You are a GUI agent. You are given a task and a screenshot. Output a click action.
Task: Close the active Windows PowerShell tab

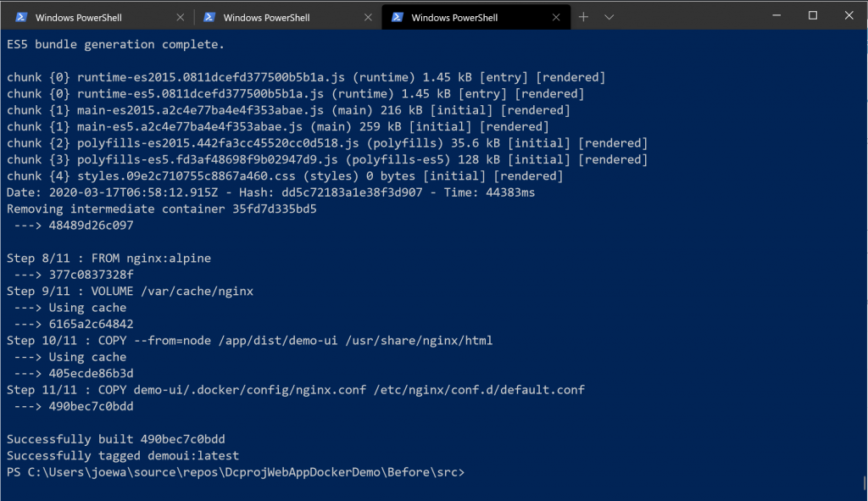pyautogui.click(x=556, y=17)
